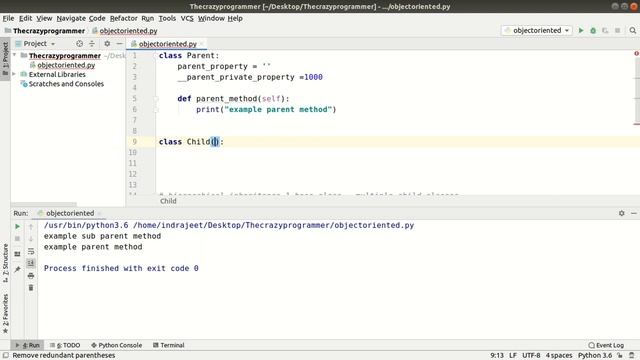The image size is (640, 360).
Task: Fold the parent_method definition at line 5
Action: (156, 99)
